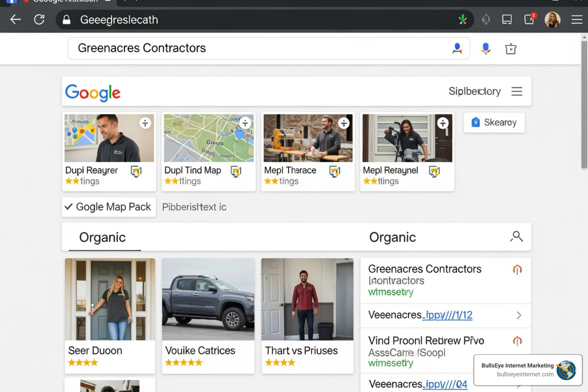Click the orange icon beside Vind Proonl Rebrew Pive
The image size is (588, 392).
coord(517,341)
